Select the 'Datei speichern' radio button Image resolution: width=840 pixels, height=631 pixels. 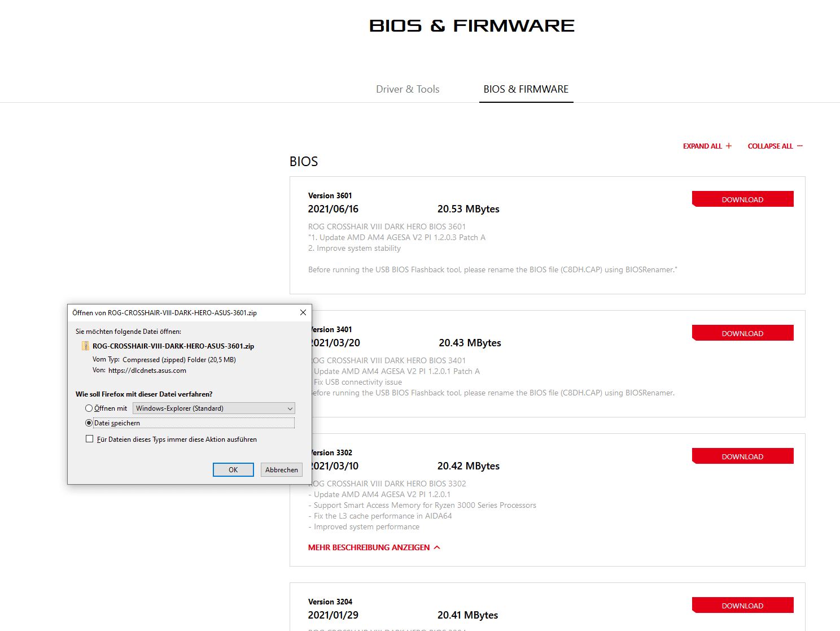tap(89, 423)
